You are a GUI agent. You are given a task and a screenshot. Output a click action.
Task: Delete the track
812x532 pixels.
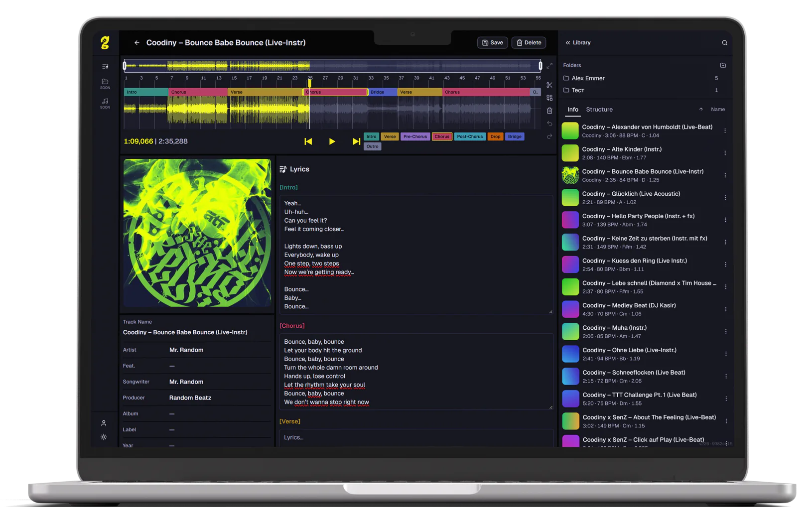pos(529,43)
